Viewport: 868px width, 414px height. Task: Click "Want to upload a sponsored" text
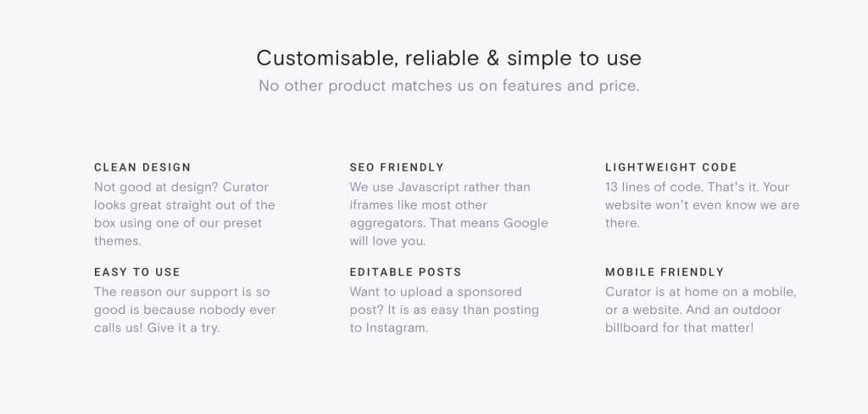click(x=436, y=292)
